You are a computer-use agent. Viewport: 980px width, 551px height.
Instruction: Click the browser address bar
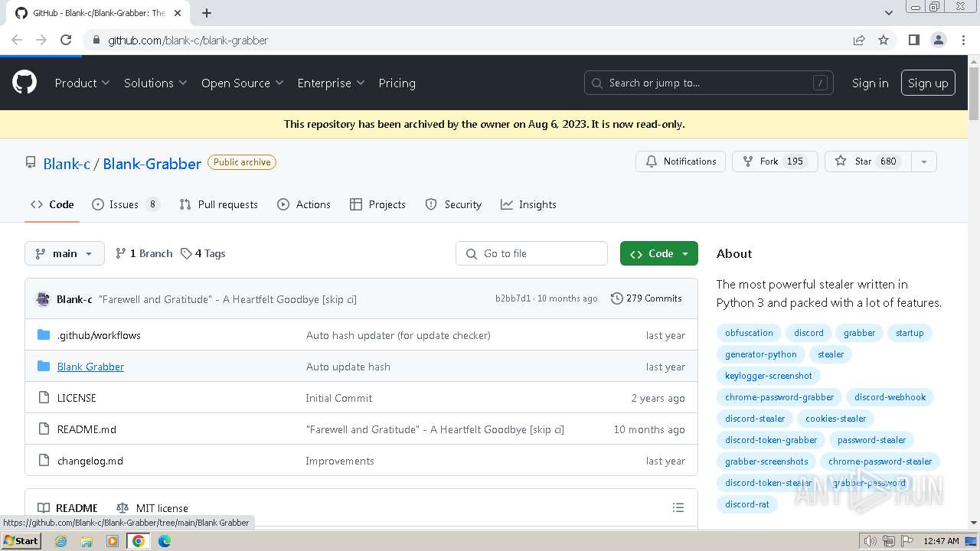475,40
